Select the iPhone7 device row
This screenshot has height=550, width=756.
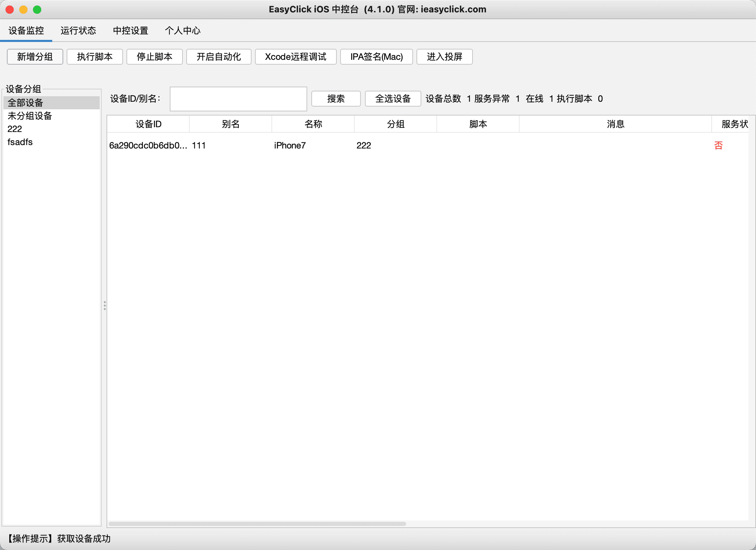[x=290, y=145]
